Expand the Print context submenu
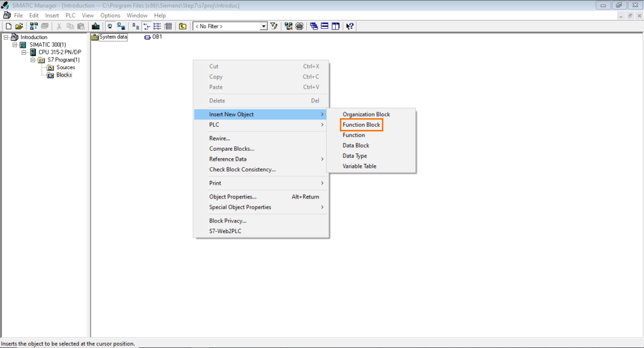The height and width of the screenshot is (348, 644). [261, 183]
